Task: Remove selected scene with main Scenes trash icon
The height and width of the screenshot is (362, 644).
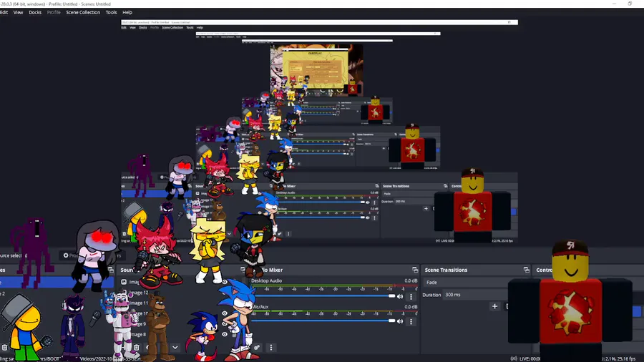Action: [x=4, y=347]
